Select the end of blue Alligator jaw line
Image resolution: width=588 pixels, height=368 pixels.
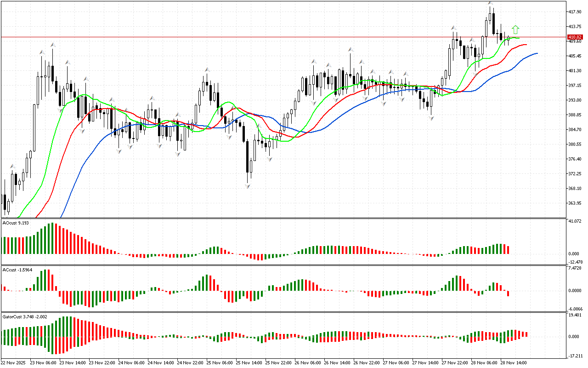click(x=537, y=53)
